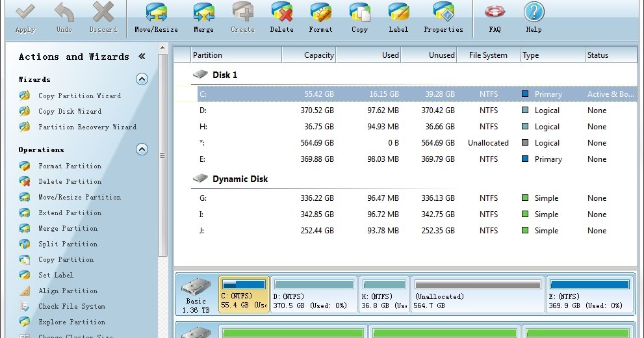
Task: Select the G: simple volume row
Action: pyautogui.click(x=417, y=198)
